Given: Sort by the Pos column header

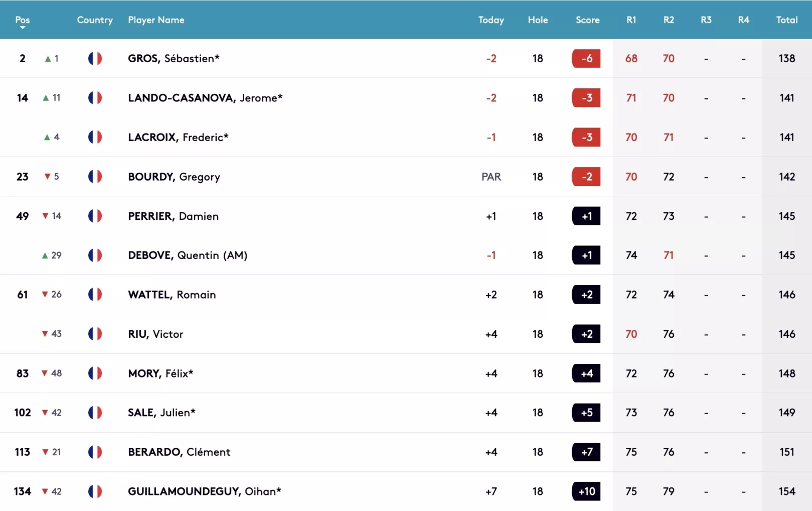Looking at the screenshot, I should click(x=23, y=20).
